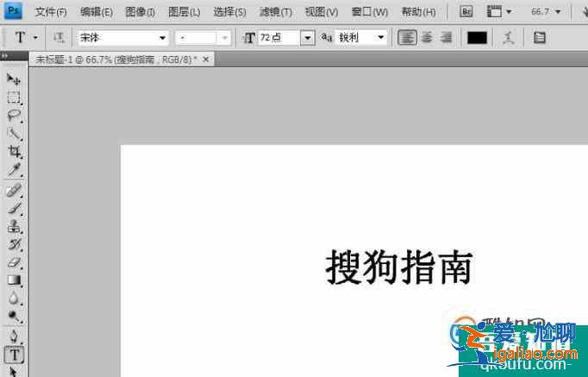The width and height of the screenshot is (588, 377).
Task: Launch Bridge with the Br icon
Action: point(466,11)
